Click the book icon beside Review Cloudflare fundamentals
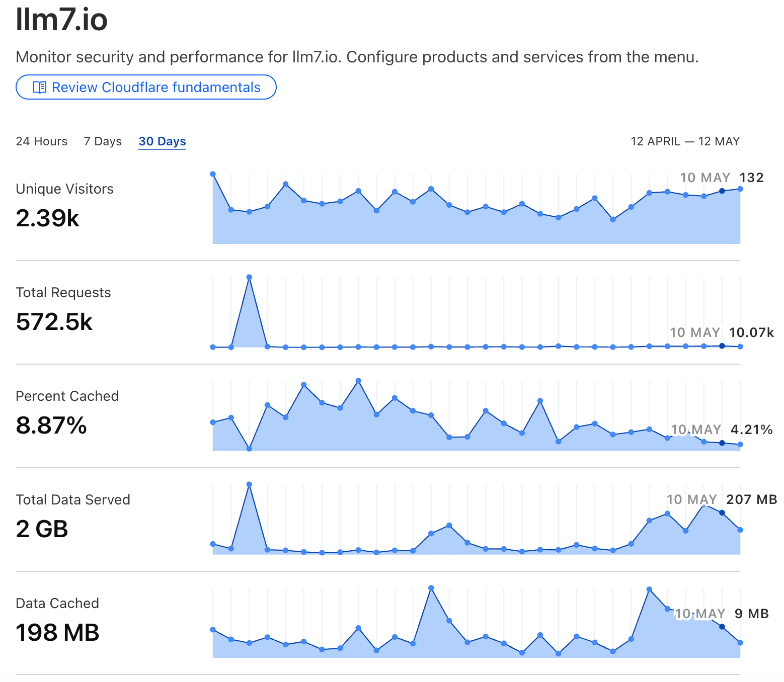 click(39, 88)
